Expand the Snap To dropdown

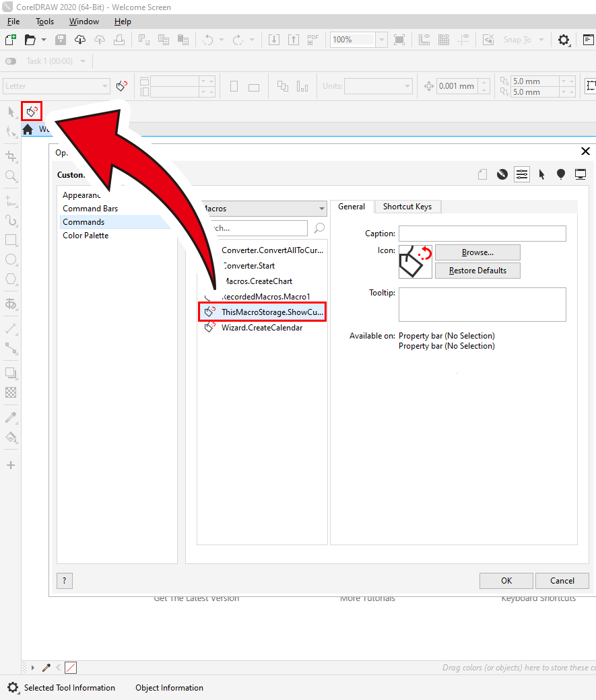(541, 40)
